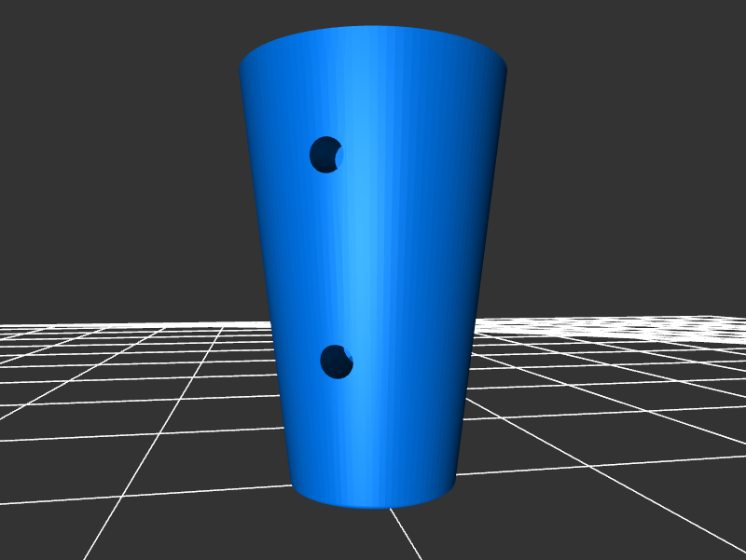Select the light inner wall inside upper hole
Screen dimensions: 746x560
pyautogui.click(x=339, y=156)
